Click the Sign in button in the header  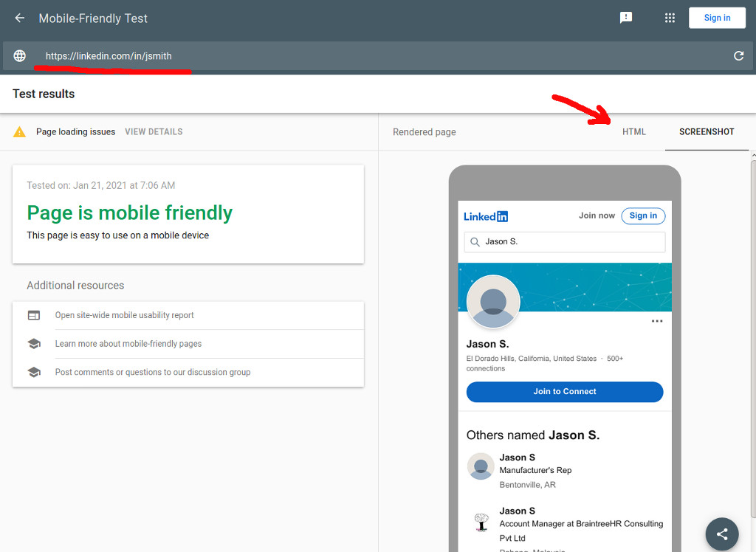pos(717,18)
